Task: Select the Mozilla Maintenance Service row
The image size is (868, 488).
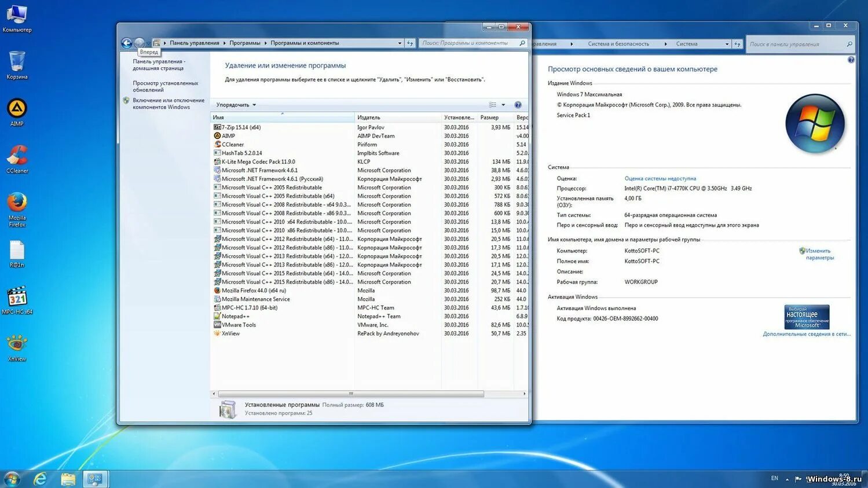Action: pyautogui.click(x=370, y=299)
